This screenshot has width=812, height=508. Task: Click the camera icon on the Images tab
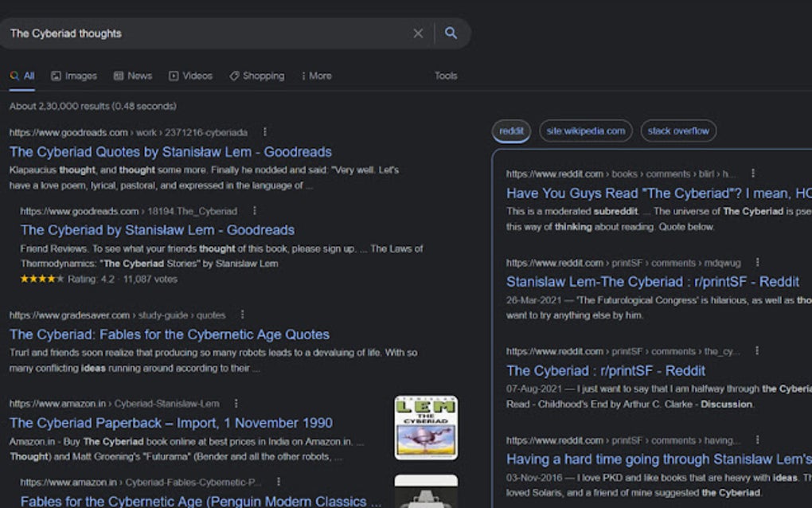click(55, 76)
